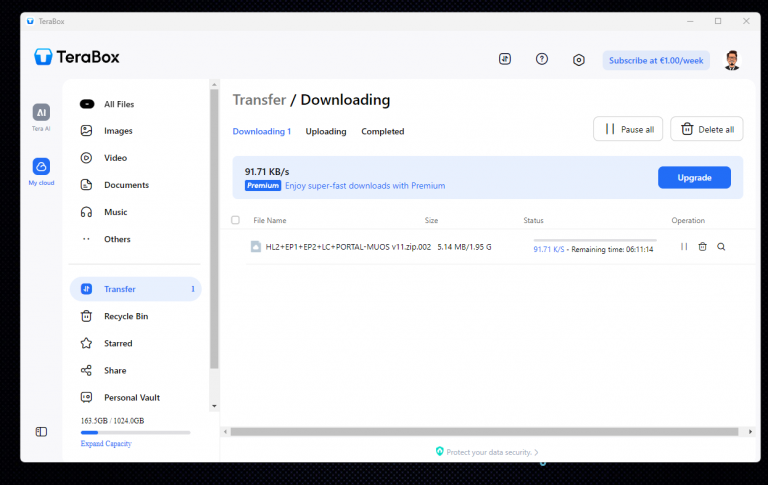The width and height of the screenshot is (768, 485).
Task: Click the Upgrade button
Action: (x=694, y=177)
